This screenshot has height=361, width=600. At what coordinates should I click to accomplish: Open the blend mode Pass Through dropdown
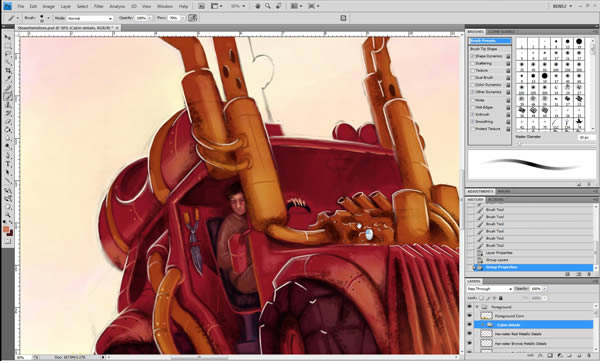[x=489, y=289]
